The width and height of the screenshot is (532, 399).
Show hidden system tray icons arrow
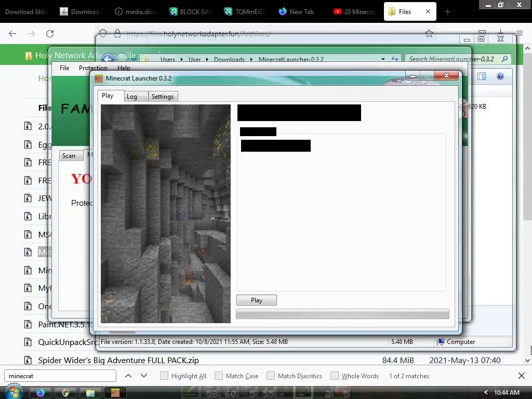pyautogui.click(x=486, y=393)
